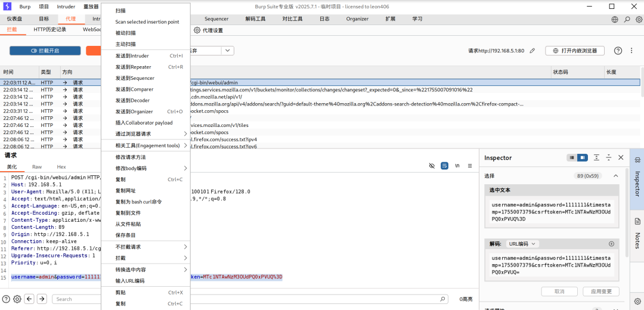Click Inspector expand all sections icon
This screenshot has width=644, height=310.
click(596, 157)
